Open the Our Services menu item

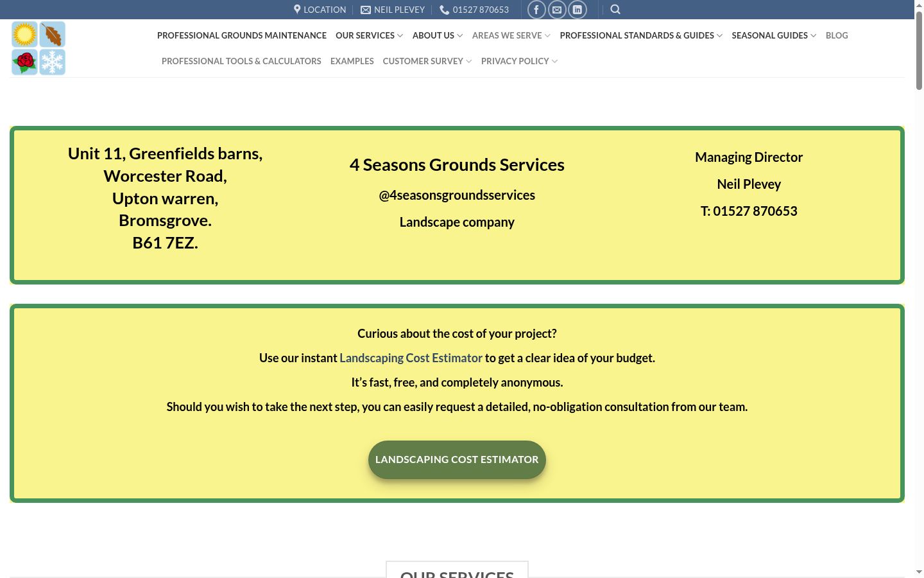click(365, 35)
